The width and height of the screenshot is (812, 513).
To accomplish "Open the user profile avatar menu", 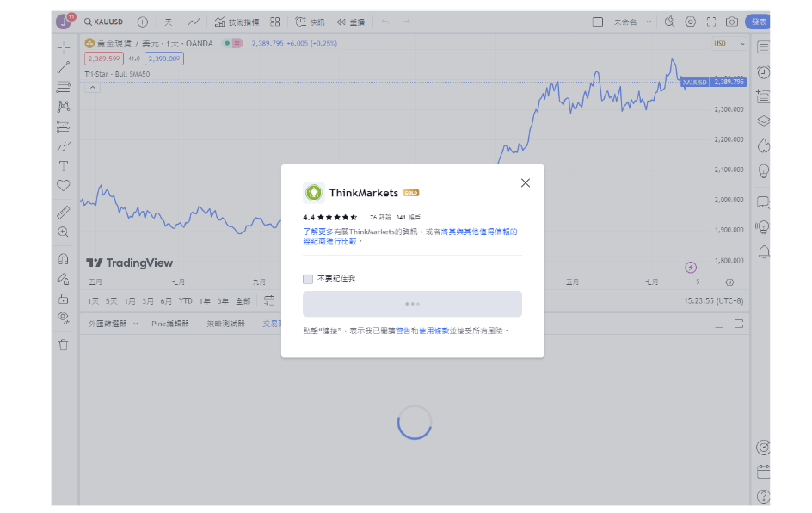I will coord(65,22).
